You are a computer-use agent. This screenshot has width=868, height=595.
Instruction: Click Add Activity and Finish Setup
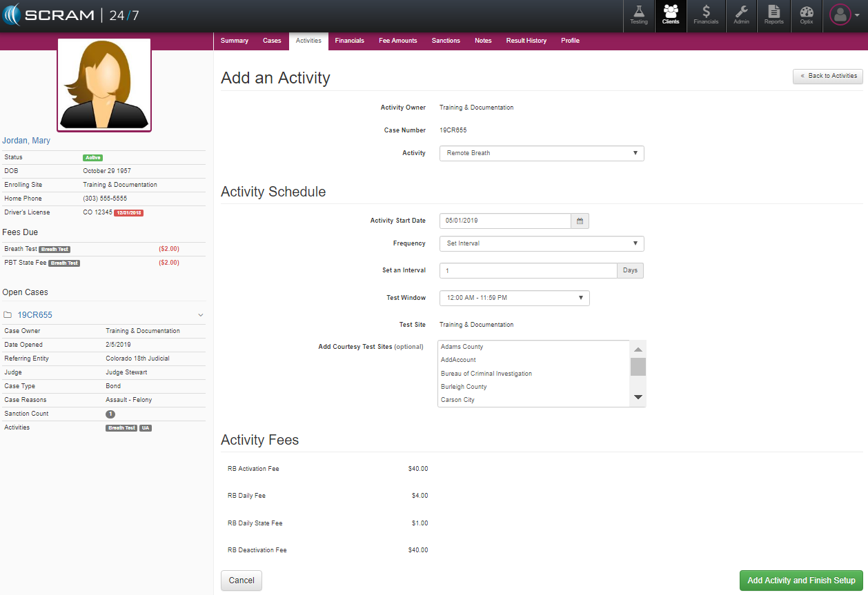[801, 581]
